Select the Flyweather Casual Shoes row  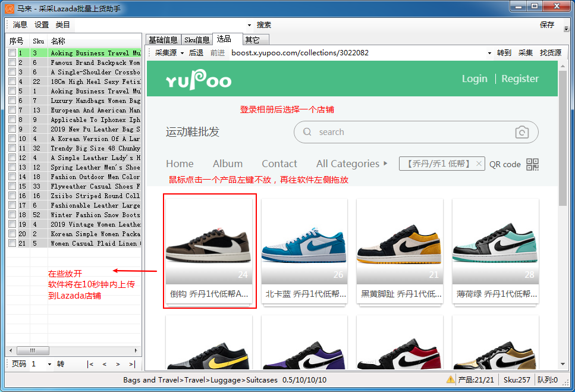(x=74, y=186)
